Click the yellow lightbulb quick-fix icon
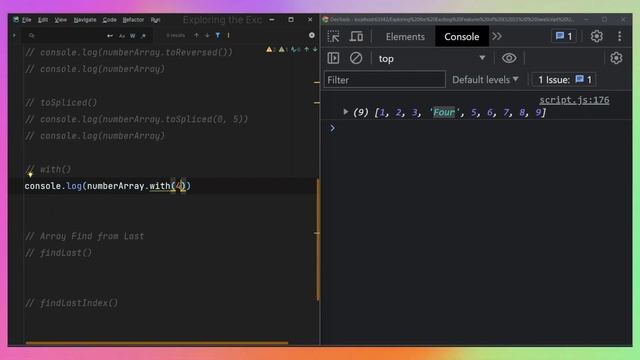 coord(30,174)
